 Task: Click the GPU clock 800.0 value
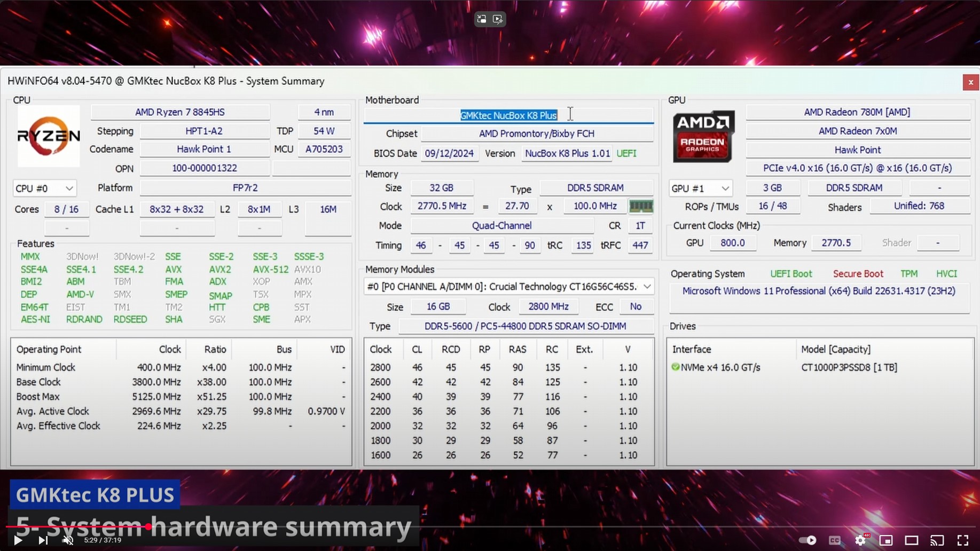point(732,242)
